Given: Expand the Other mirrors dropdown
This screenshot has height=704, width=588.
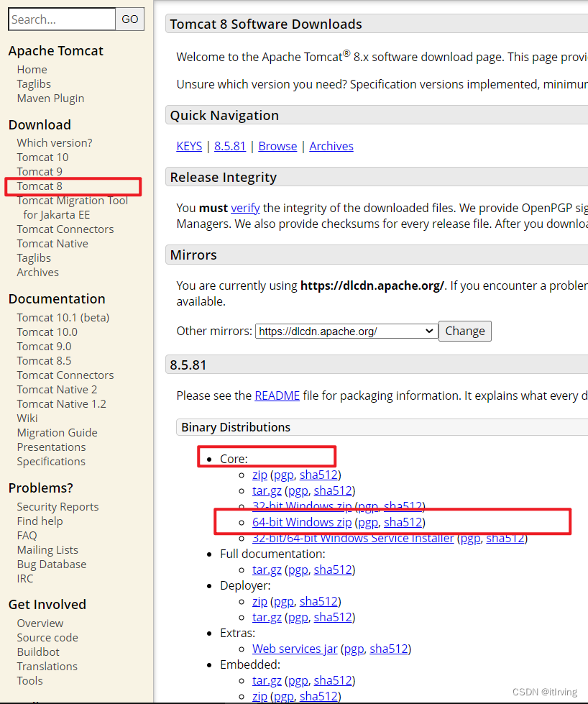Looking at the screenshot, I should click(346, 332).
